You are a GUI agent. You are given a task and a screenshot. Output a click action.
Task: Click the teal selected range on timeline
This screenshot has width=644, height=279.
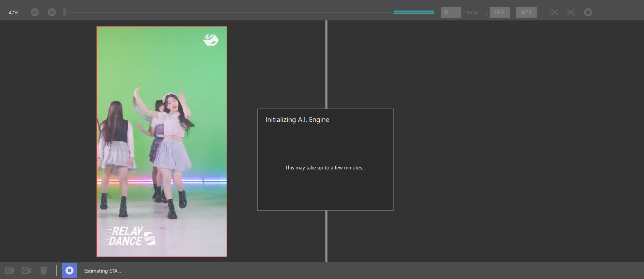click(x=414, y=12)
